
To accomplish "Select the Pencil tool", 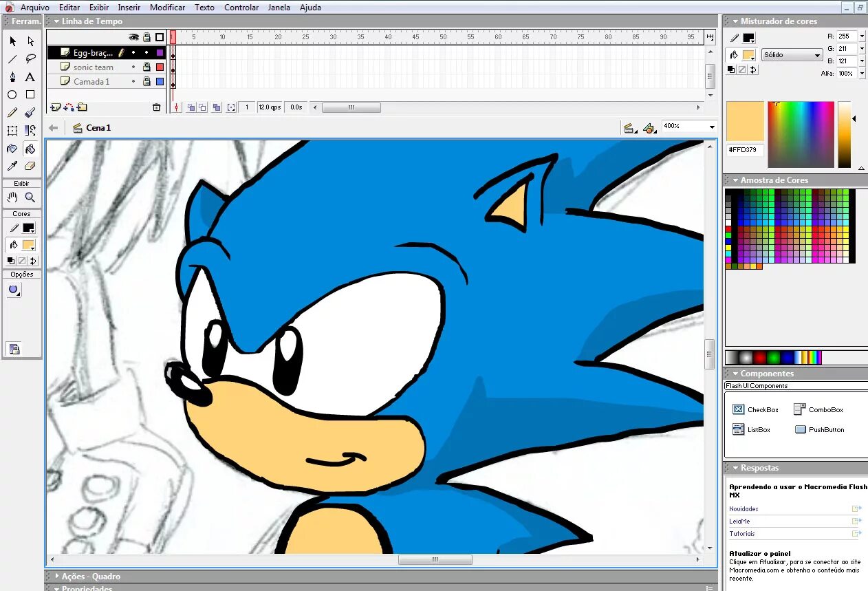I will click(x=12, y=113).
